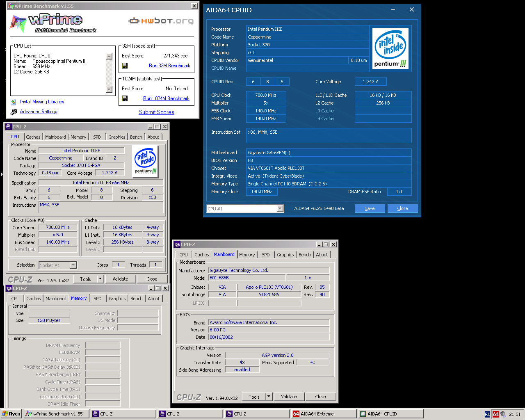This screenshot has height=420, width=525.
Task: Open About tab in CPU-Z CPU window
Action: click(x=153, y=137)
